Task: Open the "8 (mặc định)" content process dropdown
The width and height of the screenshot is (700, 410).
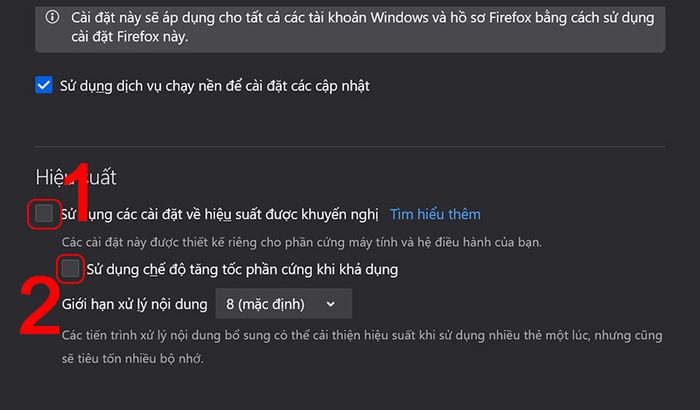Action: [x=283, y=304]
